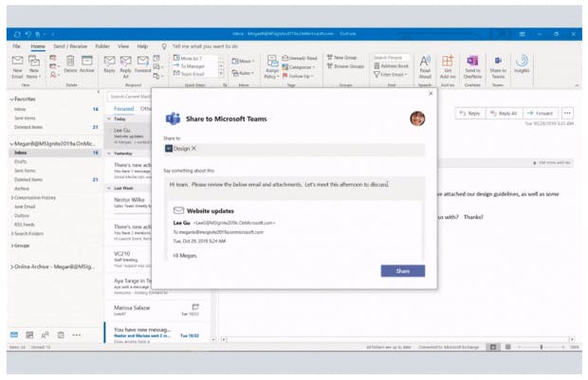588x380 pixels.
Task: Click Undo icon in quick access toolbar
Action: tap(28, 34)
